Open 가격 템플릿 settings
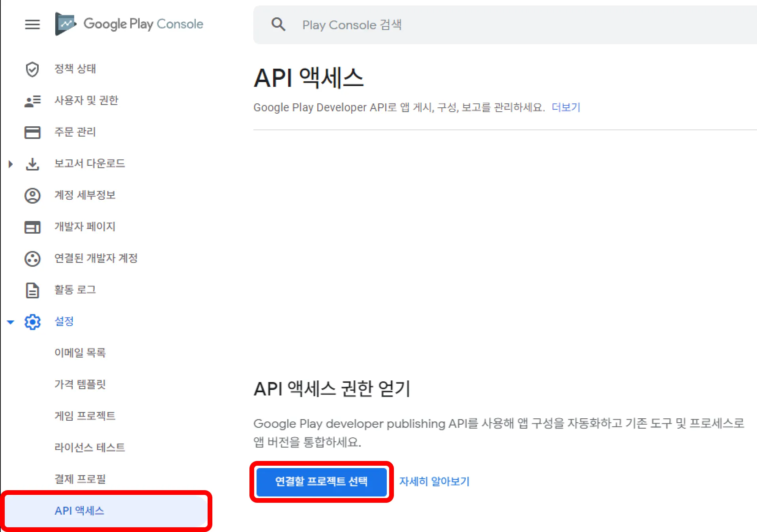757x532 pixels. pos(80,384)
